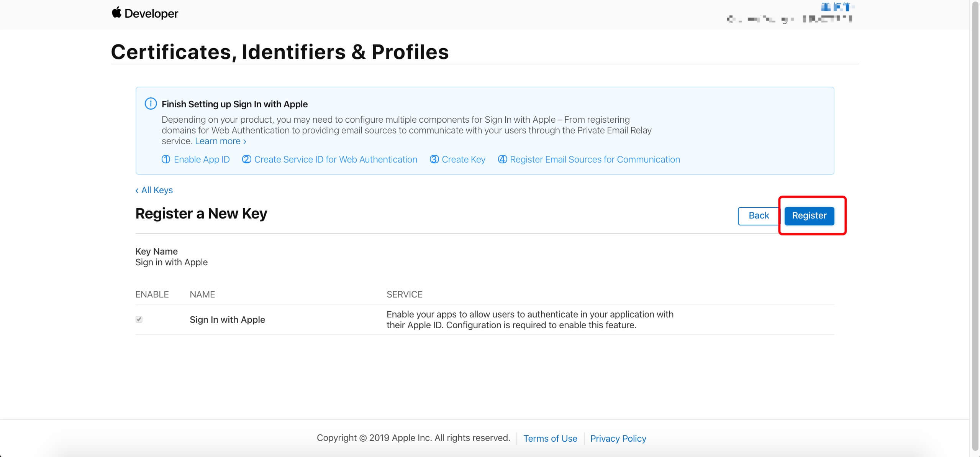The image size is (980, 457).
Task: Click the step 1 circled number icon
Action: (x=166, y=159)
